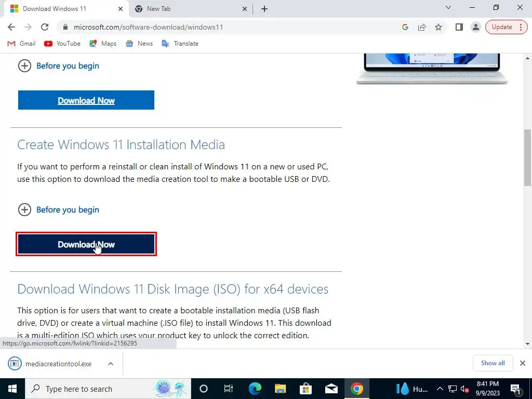Open Microsoft Store from taskbar
532x399 pixels.
305,389
